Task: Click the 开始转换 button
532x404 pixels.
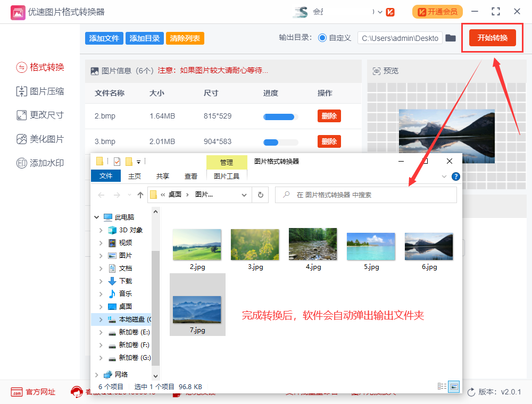Action: (x=492, y=38)
